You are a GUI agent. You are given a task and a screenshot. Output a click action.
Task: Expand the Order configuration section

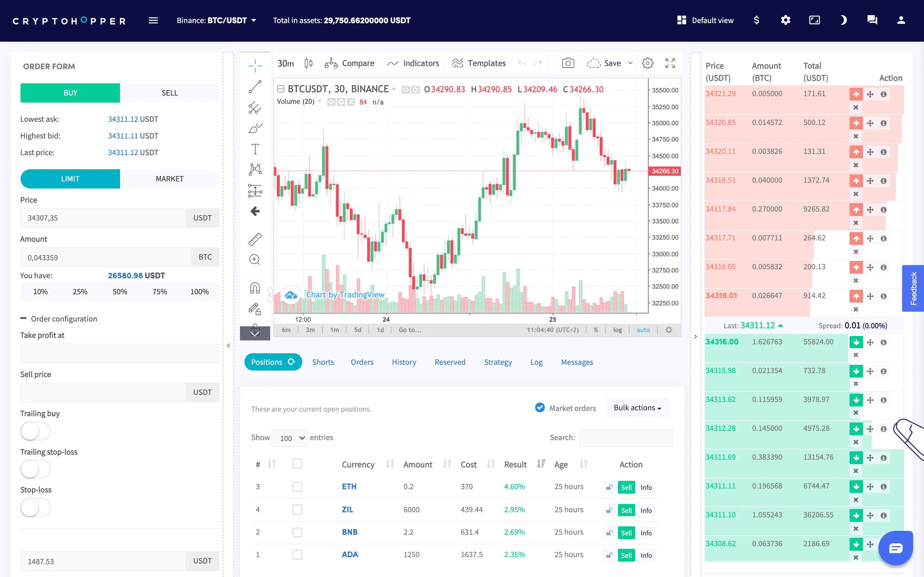coord(23,318)
